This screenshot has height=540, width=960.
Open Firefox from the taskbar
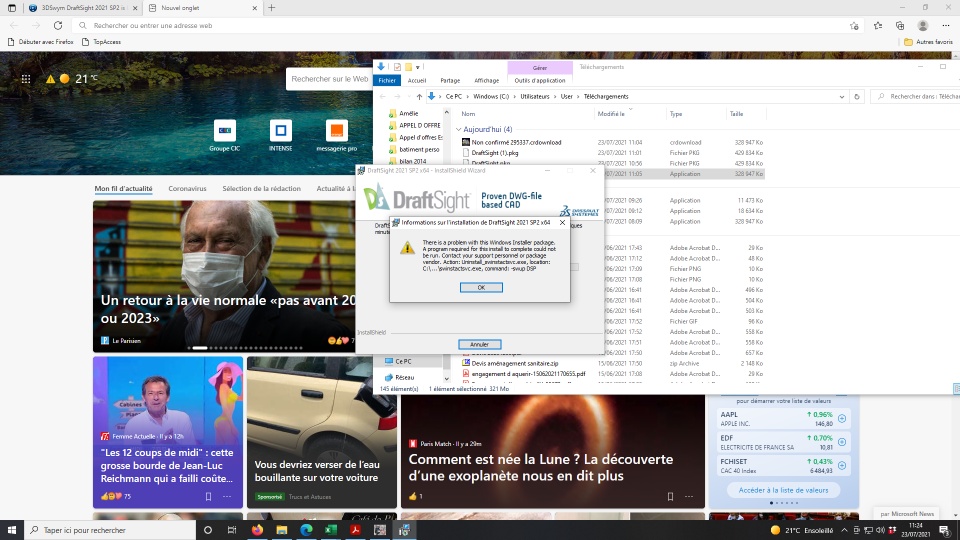(257, 530)
